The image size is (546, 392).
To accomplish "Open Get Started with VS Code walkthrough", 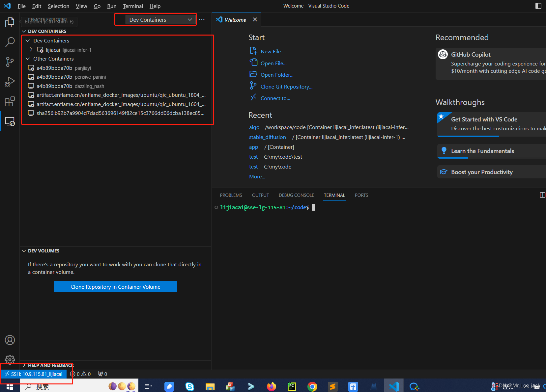I will (492, 124).
